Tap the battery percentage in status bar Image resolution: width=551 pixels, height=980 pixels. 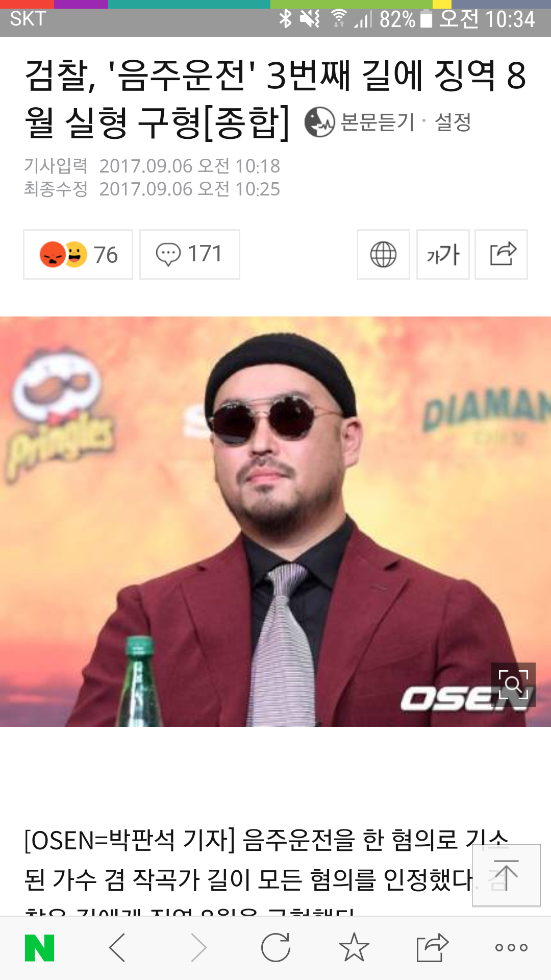[397, 19]
